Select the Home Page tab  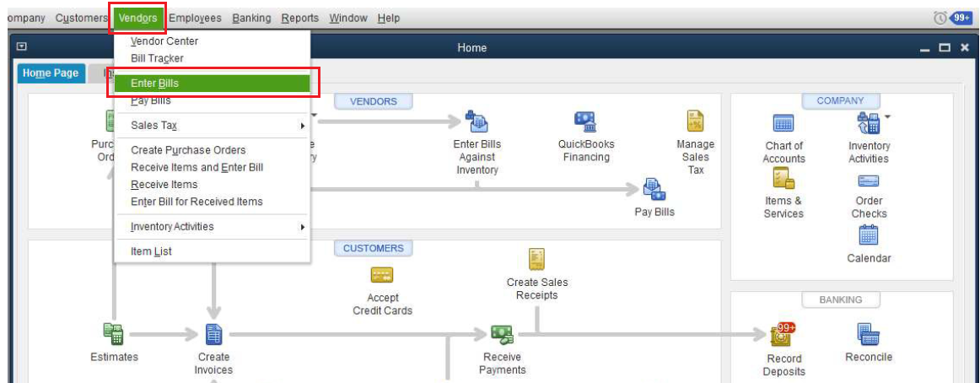(x=51, y=73)
